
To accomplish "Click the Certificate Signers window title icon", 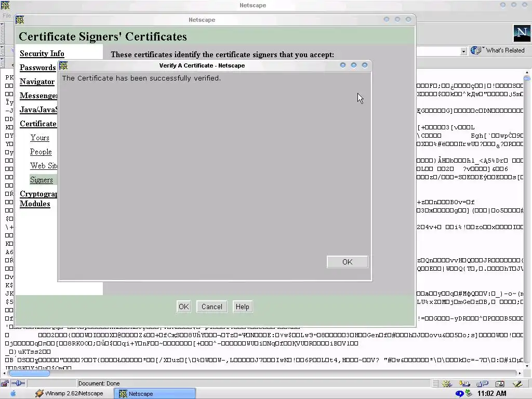I will tap(20, 20).
